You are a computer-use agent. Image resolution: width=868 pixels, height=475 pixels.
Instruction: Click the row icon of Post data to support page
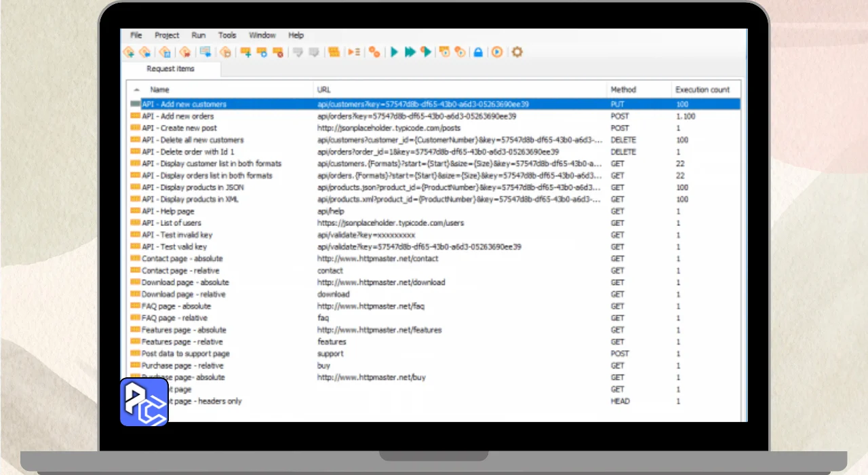coord(135,354)
